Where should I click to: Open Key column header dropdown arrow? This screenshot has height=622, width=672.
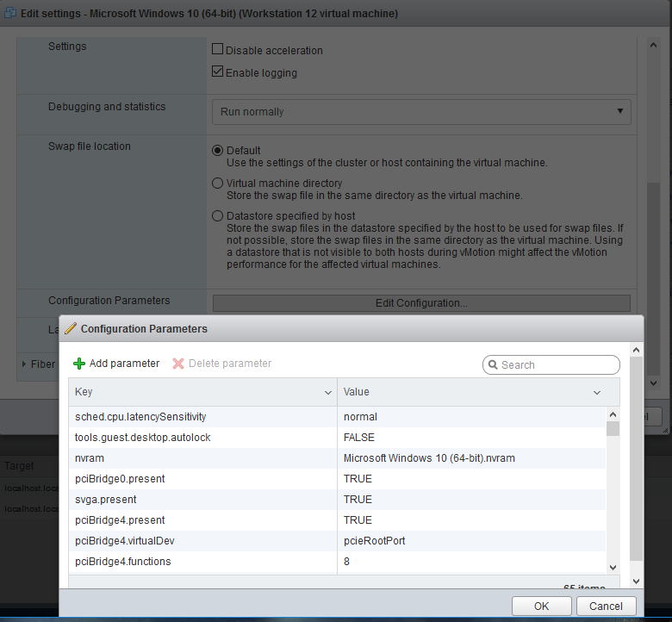pos(328,392)
